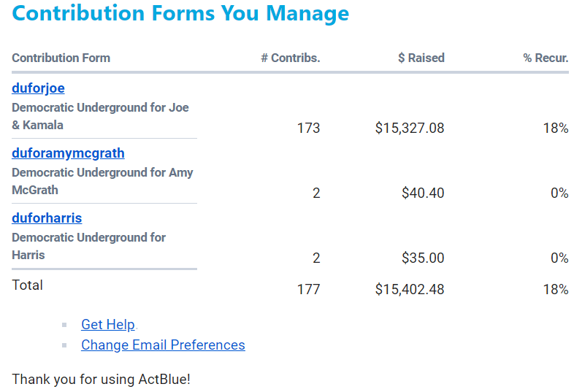Click Democratic Underground for Joe & Kamala description
Screen dimensions: 574x392
click(x=100, y=116)
